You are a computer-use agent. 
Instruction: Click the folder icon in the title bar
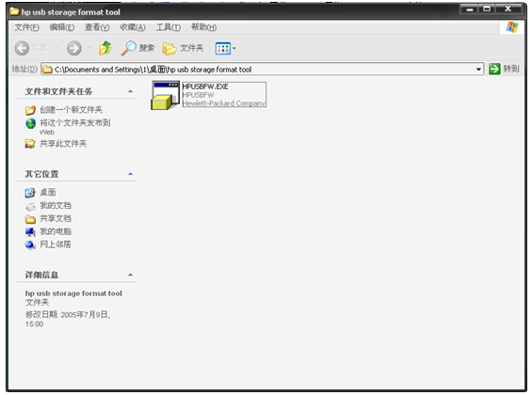point(14,11)
